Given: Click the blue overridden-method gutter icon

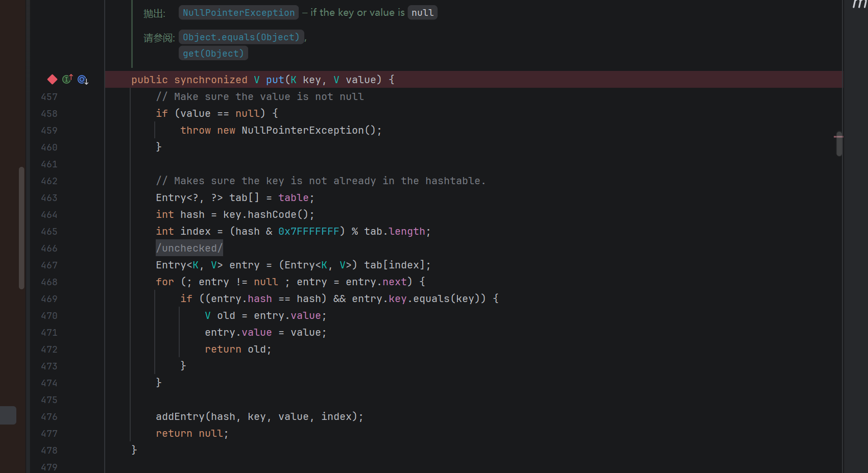Looking at the screenshot, I should coord(83,80).
